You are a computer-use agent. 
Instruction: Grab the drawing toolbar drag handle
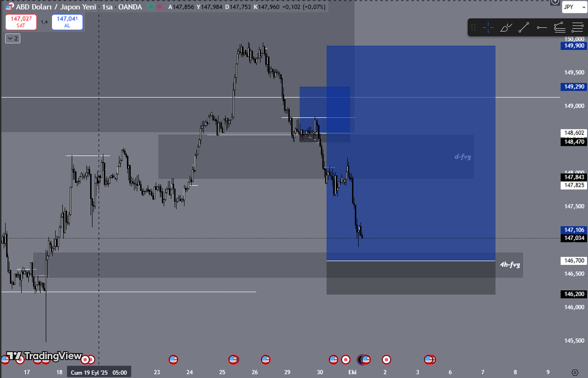pyautogui.click(x=473, y=27)
